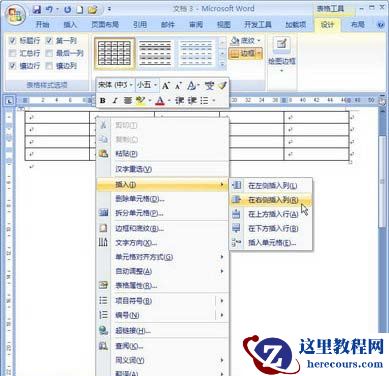
Task: Open the round Office button menu
Action: pos(15,15)
